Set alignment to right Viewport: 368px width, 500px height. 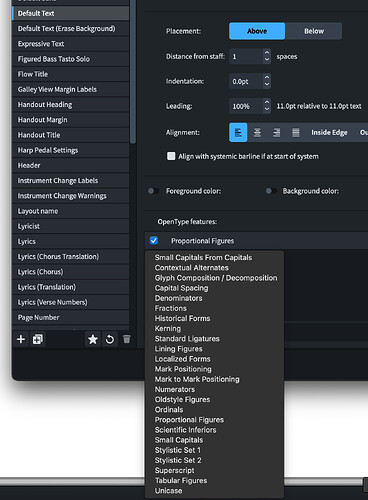pos(276,133)
